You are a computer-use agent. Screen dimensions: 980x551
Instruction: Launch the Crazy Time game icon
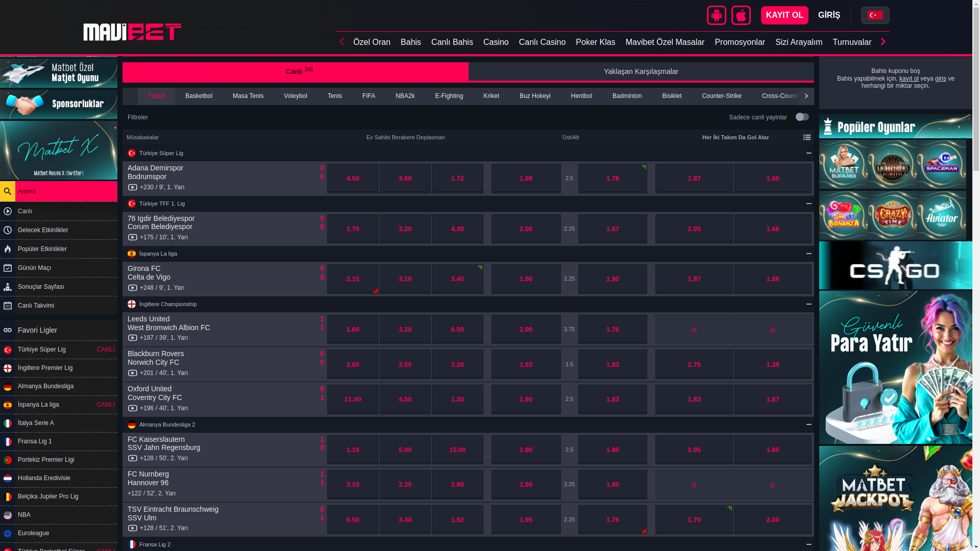point(892,215)
